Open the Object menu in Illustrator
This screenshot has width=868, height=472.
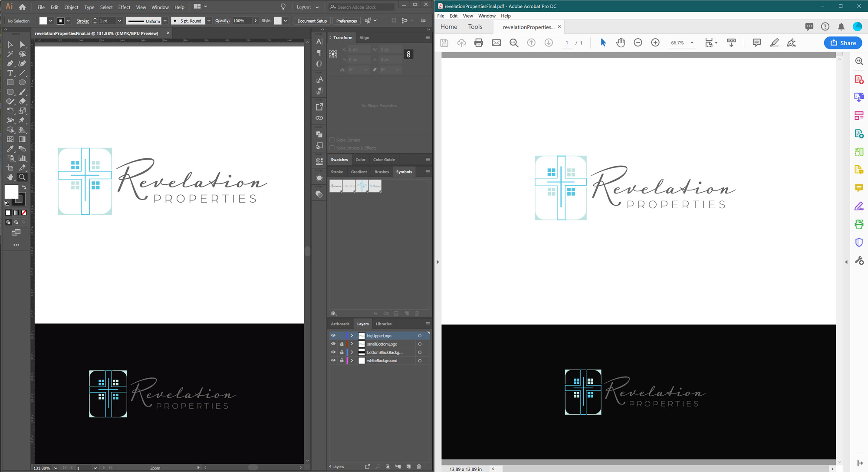pyautogui.click(x=71, y=7)
